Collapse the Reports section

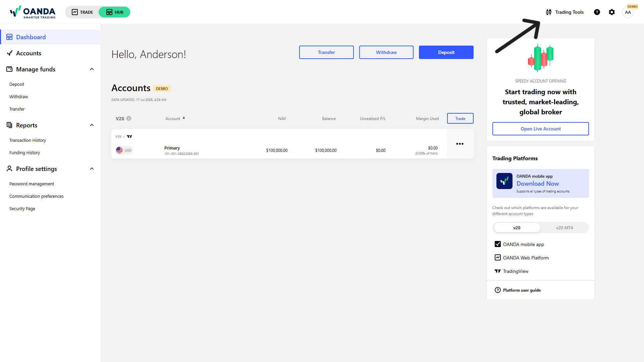92,125
